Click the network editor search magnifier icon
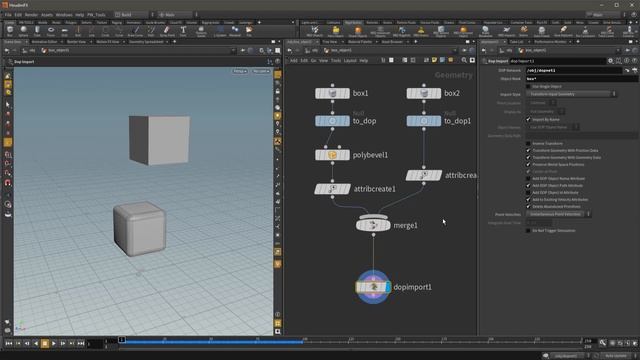Viewport: 640px width, 360px height. point(464,60)
